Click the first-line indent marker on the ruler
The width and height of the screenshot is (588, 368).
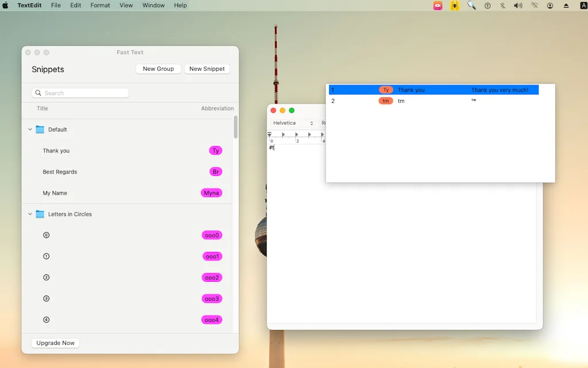(269, 133)
